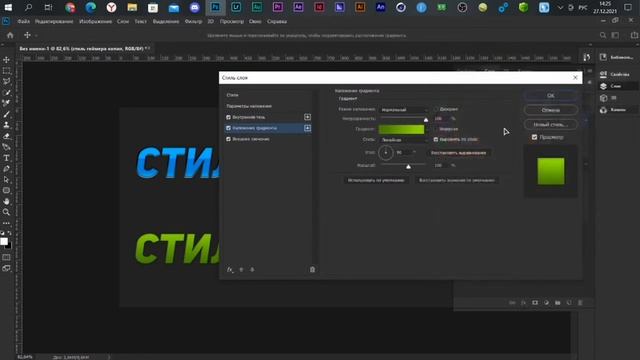Click the search magnifier in the options bar
The height and width of the screenshot is (360, 640).
pos(603,36)
